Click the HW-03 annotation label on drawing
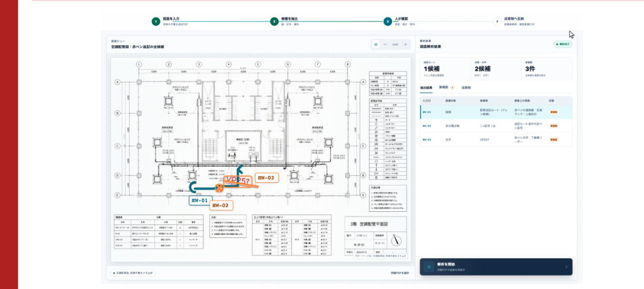Viewport: 644px width, 289px height. coord(267,178)
